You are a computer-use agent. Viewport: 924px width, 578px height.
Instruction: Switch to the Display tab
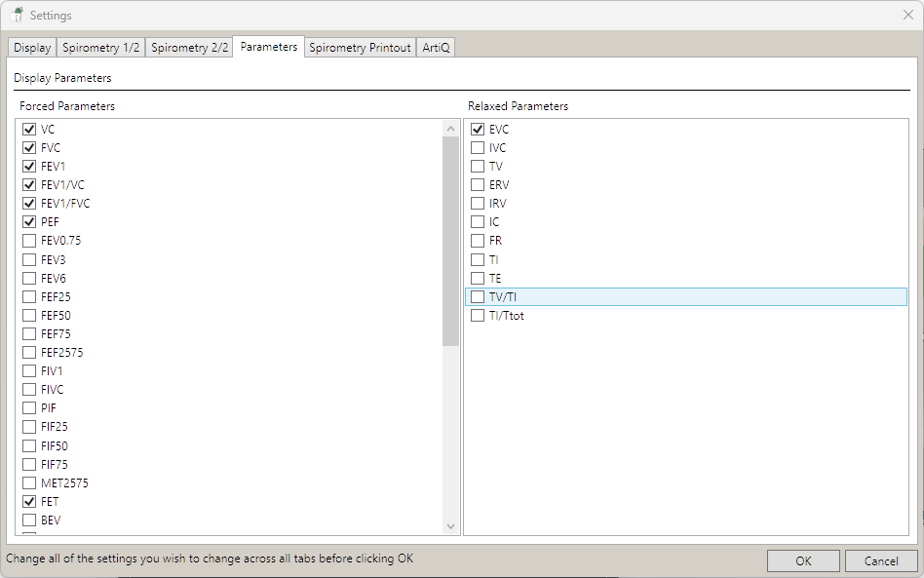click(32, 48)
